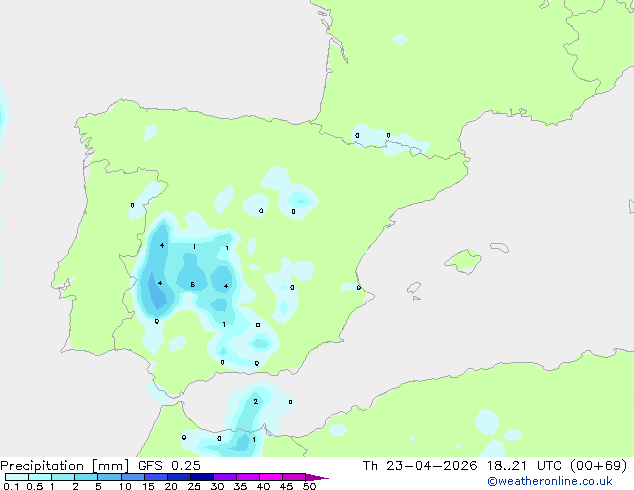
Task: Select the 20–25 mm legend color box
Action: 179,477
